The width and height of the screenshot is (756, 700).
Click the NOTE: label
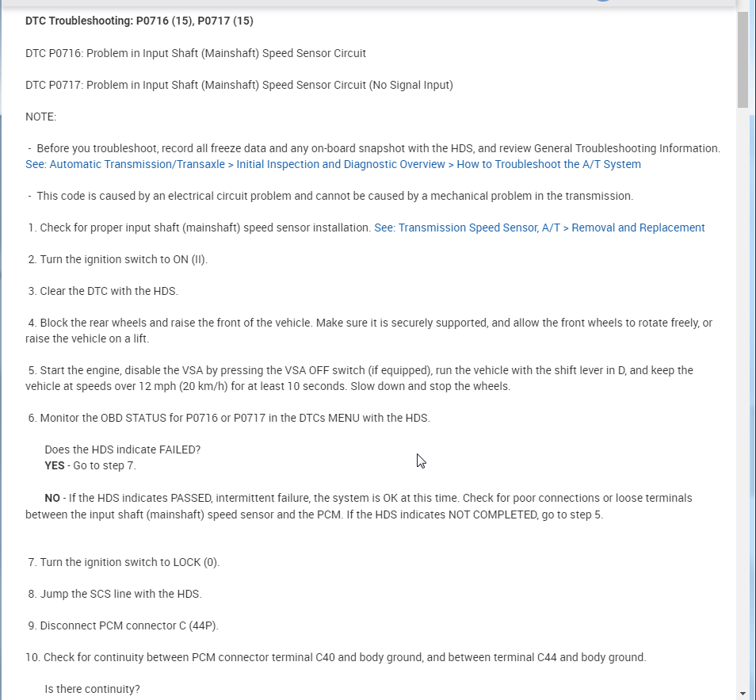click(41, 117)
